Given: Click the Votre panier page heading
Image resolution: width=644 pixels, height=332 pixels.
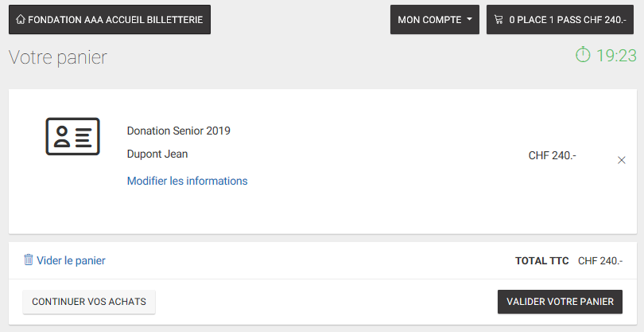Looking at the screenshot, I should tap(58, 57).
